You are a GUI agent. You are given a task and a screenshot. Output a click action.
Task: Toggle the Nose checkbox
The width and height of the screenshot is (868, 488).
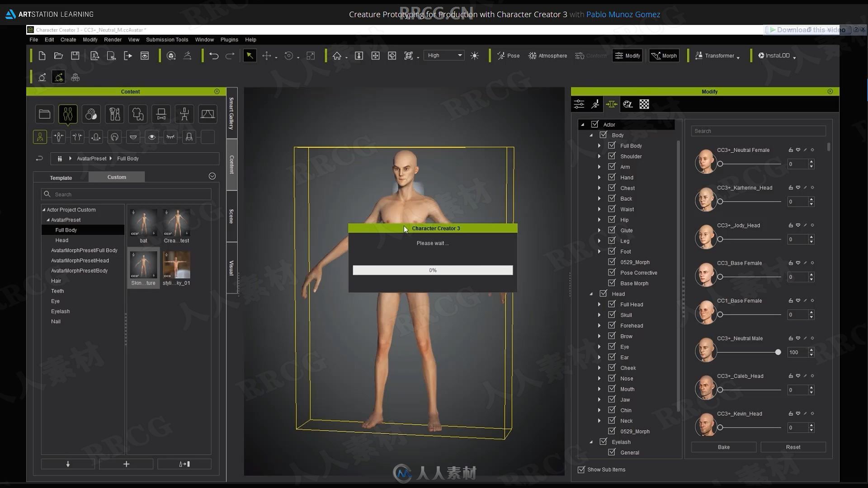pyautogui.click(x=612, y=378)
